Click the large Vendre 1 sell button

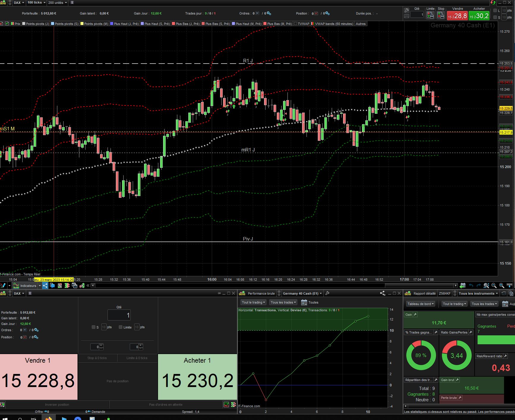(39, 377)
